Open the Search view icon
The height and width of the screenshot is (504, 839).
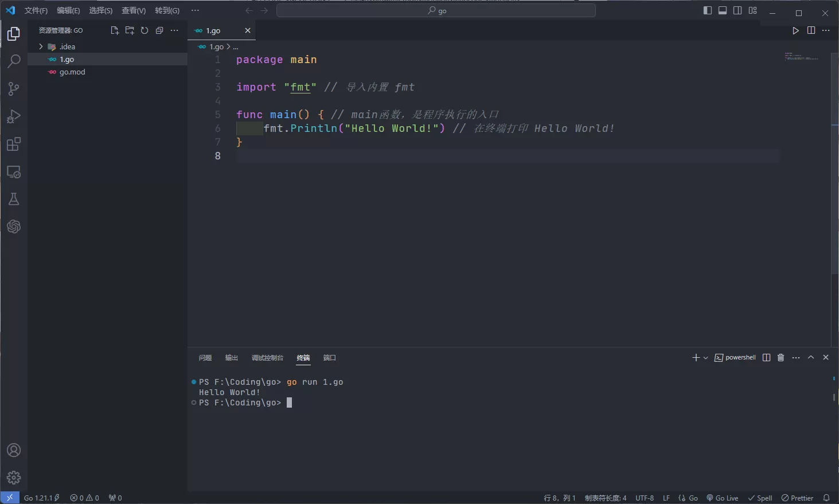tap(14, 61)
